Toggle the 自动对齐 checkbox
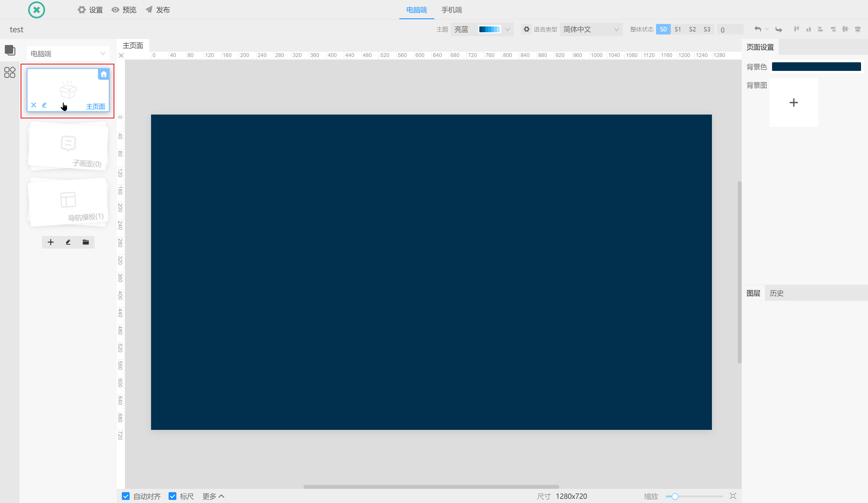868x503 pixels. 126,496
